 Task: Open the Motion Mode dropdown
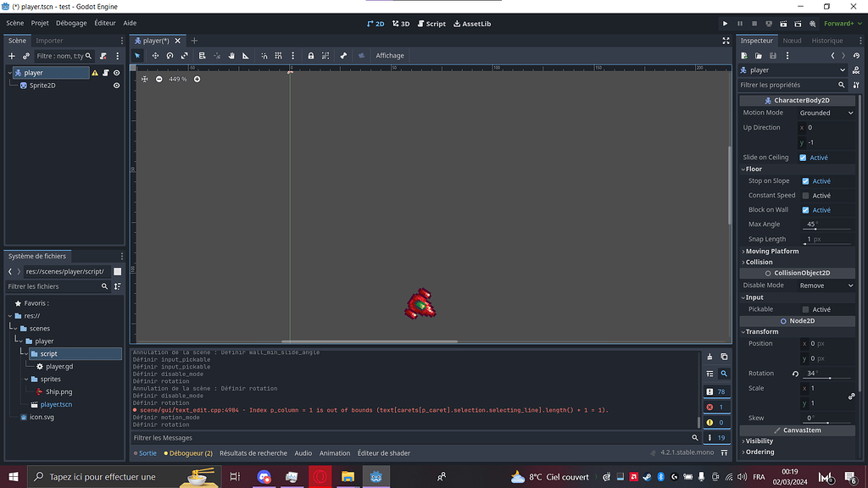click(826, 112)
